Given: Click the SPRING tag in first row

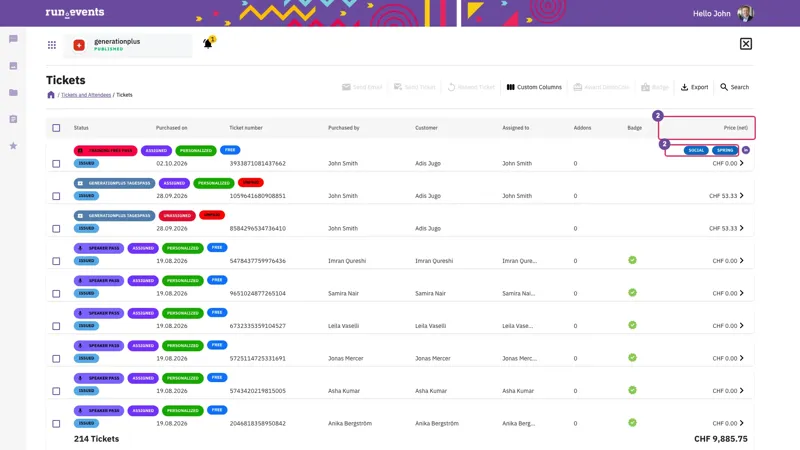Looking at the screenshot, I should coord(725,150).
